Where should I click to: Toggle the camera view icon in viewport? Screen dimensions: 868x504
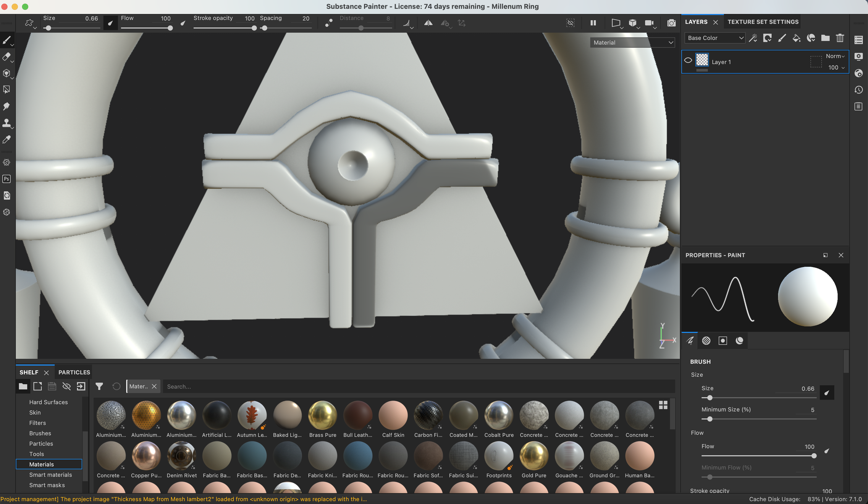[650, 23]
